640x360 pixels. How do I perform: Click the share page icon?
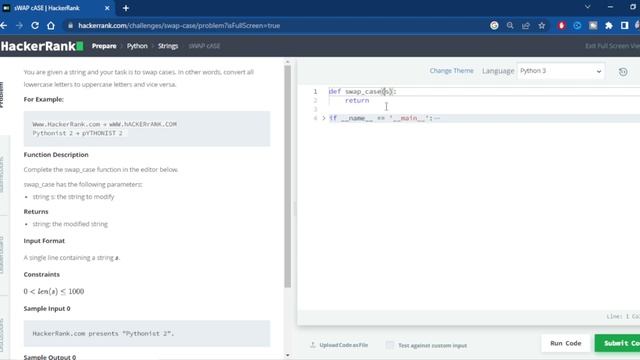pyautogui.click(x=526, y=25)
